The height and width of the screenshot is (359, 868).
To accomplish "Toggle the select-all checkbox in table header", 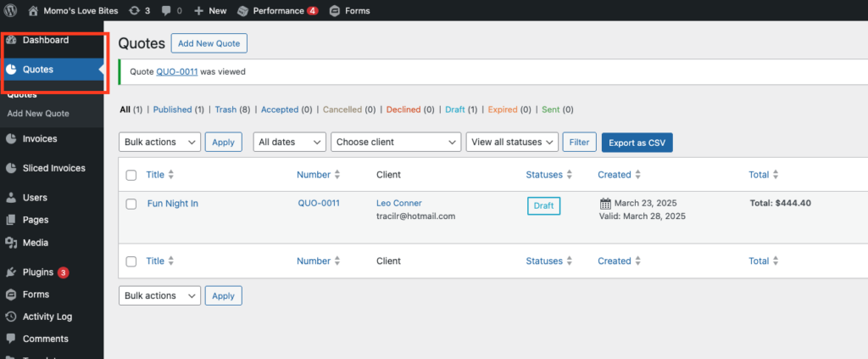I will pyautogui.click(x=131, y=175).
